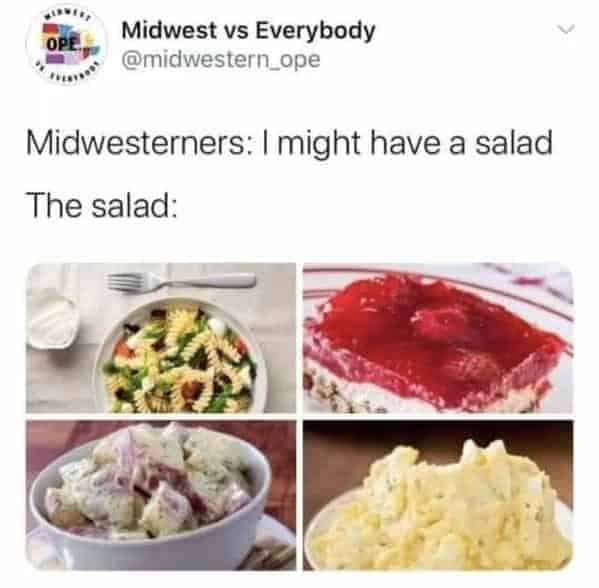The width and height of the screenshot is (599, 588).
Task: Open the Midwest vs Everybody display name
Action: pyautogui.click(x=248, y=30)
